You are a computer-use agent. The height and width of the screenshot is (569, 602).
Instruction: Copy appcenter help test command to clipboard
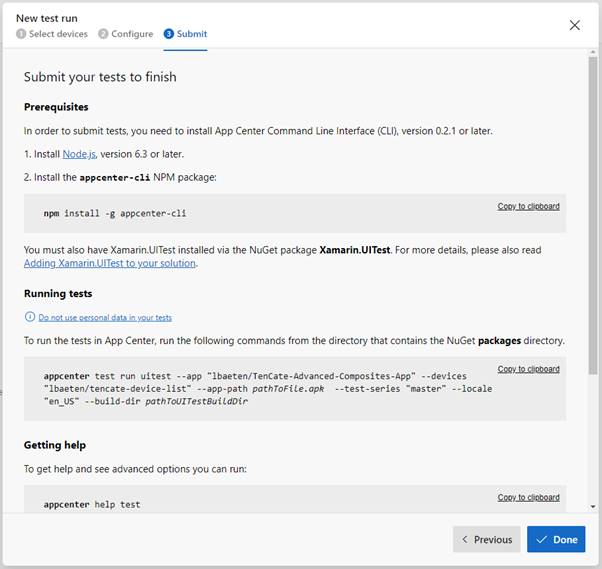click(528, 497)
